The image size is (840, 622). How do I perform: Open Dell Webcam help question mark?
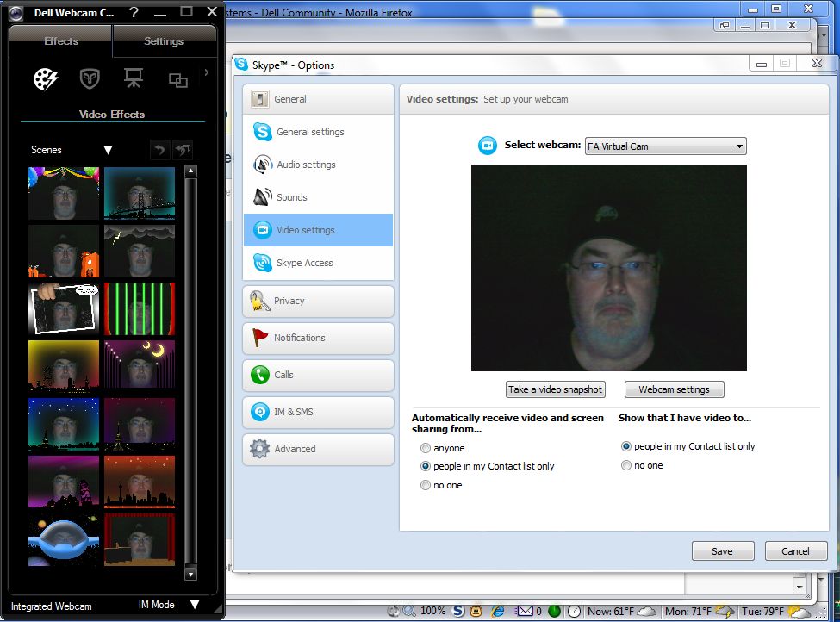tap(134, 12)
